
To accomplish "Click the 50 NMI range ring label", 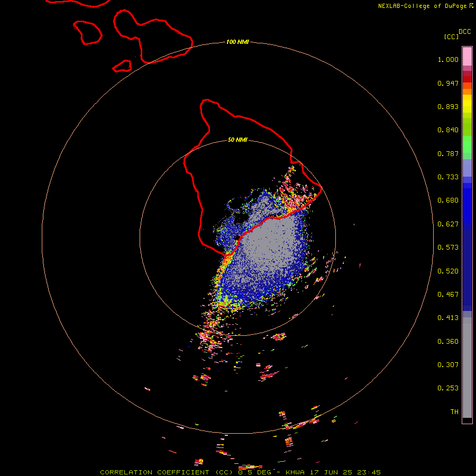I will 237,140.
